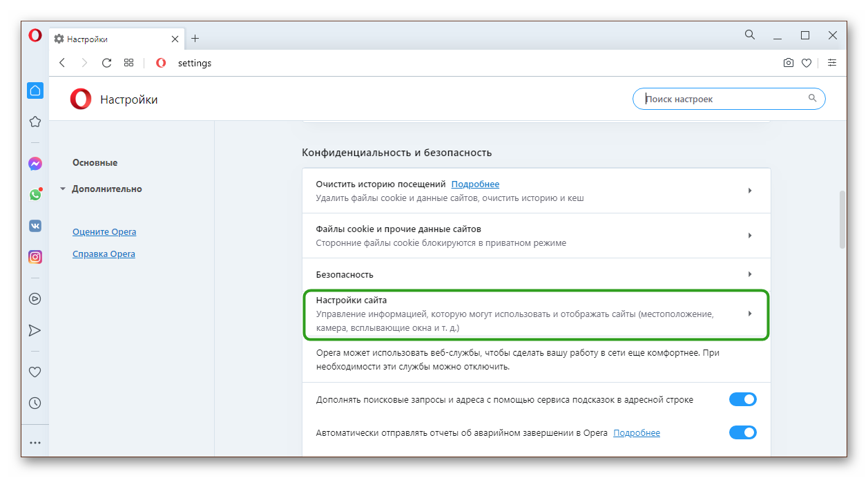Click the Opera icon in address bar
Image resolution: width=868 pixels, height=478 pixels.
pos(161,63)
